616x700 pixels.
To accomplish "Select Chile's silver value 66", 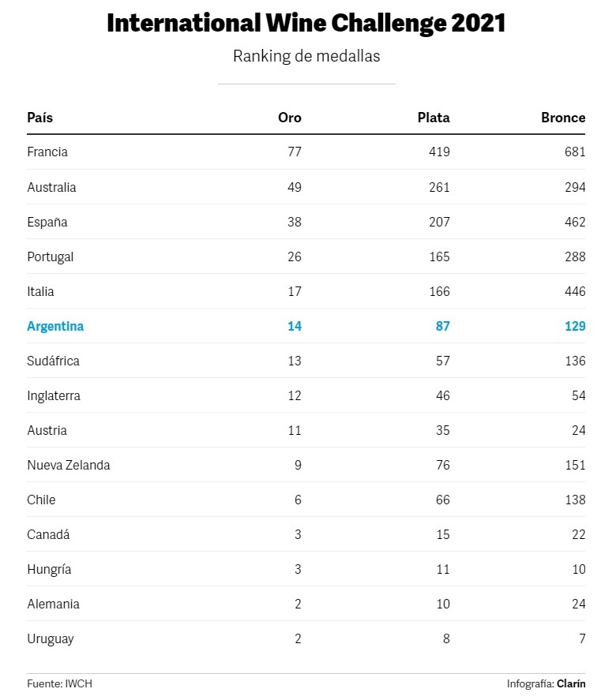I will [x=443, y=500].
